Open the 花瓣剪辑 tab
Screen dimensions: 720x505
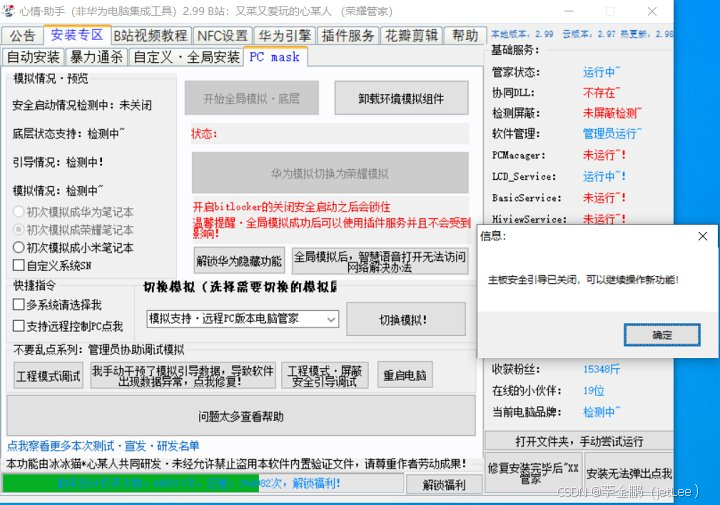click(411, 35)
